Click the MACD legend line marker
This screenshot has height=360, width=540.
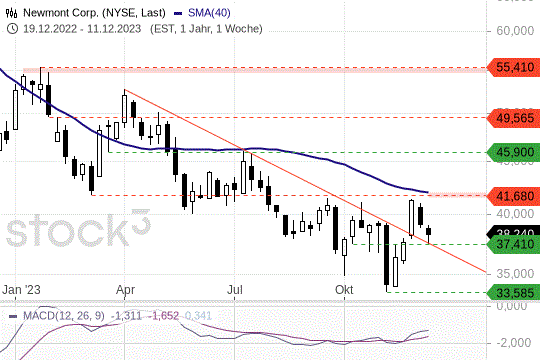click(x=13, y=316)
